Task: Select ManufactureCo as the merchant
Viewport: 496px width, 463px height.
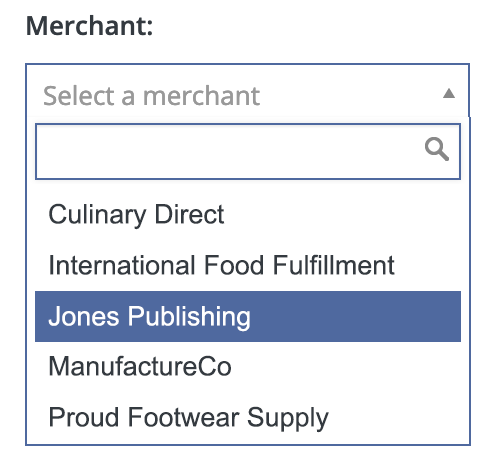Action: pyautogui.click(x=248, y=367)
